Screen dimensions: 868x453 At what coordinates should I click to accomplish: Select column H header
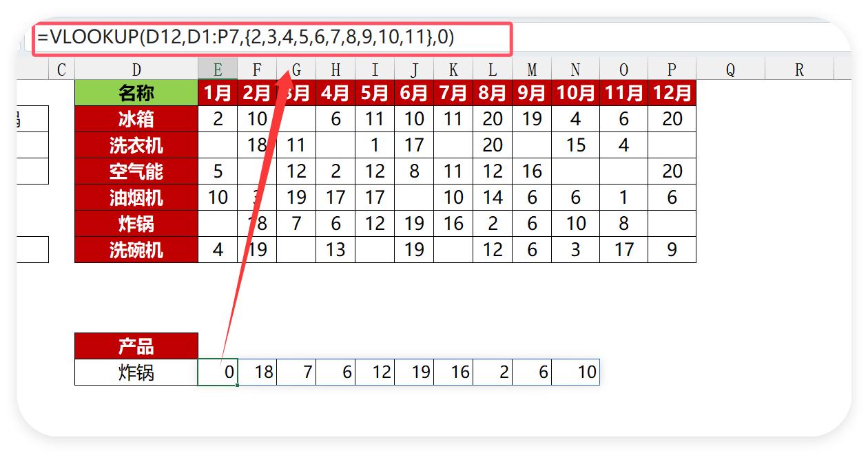tap(335, 69)
